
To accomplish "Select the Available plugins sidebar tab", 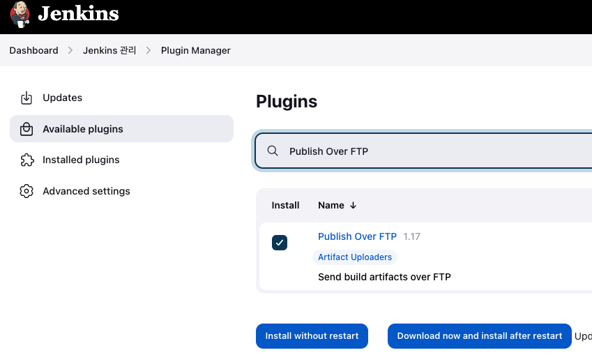I will click(x=121, y=129).
